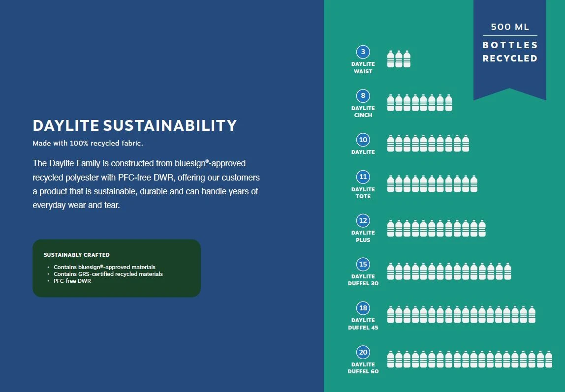Image resolution: width=565 pixels, height=392 pixels.
Task: Select the number 10 Daylite badge
Action: coord(363,140)
